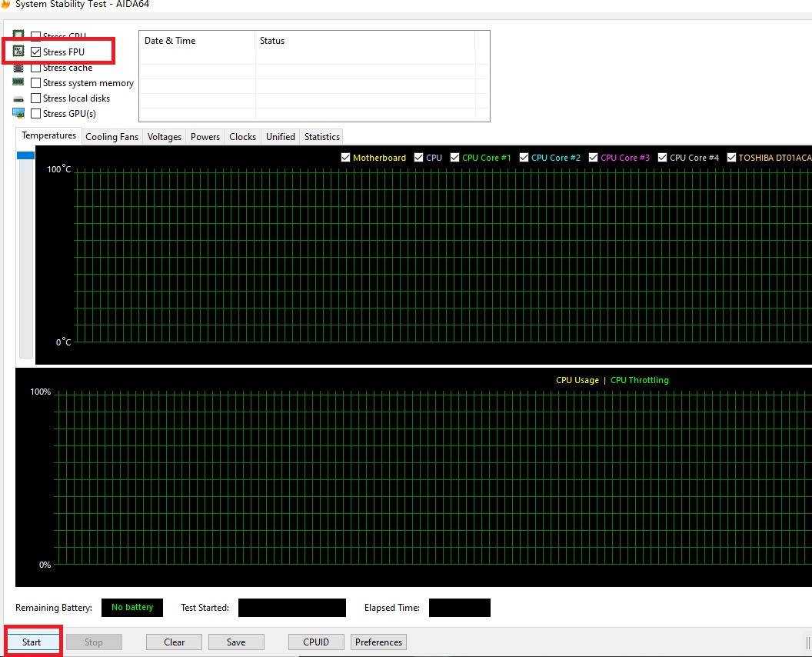This screenshot has width=812, height=657.
Task: Click the Date & Time column header
Action: (198, 41)
